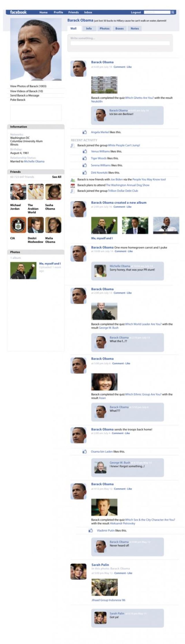
Task: Click the friend-added icon beside Joe Biden activity
Action: coord(73,180)
